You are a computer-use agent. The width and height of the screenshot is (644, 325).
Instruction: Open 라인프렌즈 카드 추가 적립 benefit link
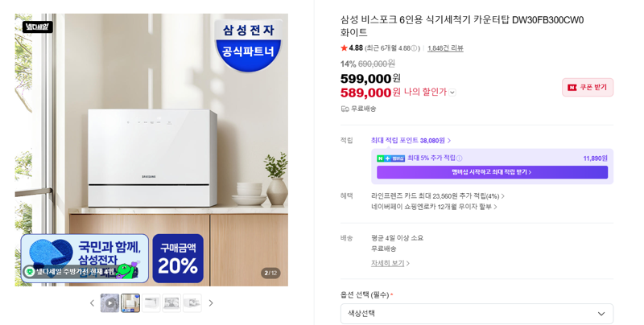[x=438, y=196]
